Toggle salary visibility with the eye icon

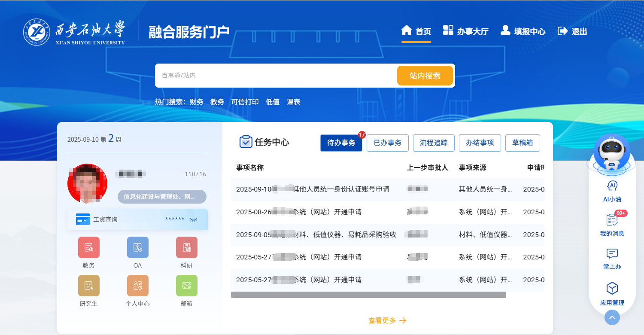tap(194, 219)
